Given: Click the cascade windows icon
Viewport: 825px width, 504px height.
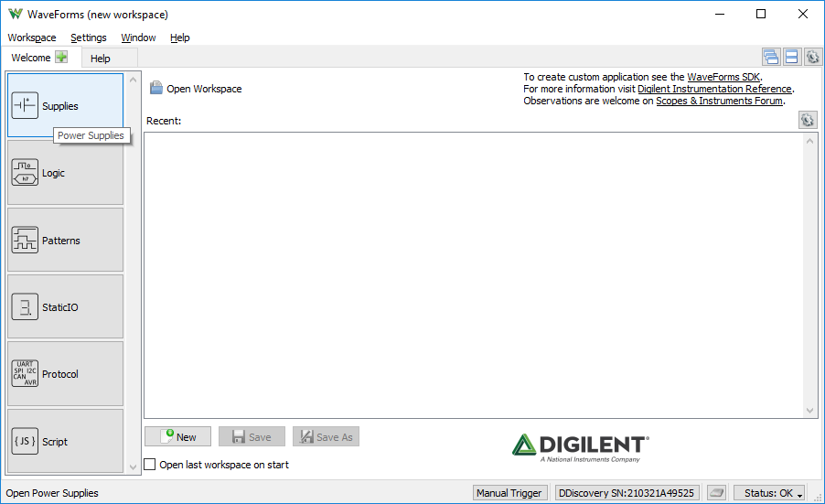Looking at the screenshot, I should pyautogui.click(x=771, y=57).
